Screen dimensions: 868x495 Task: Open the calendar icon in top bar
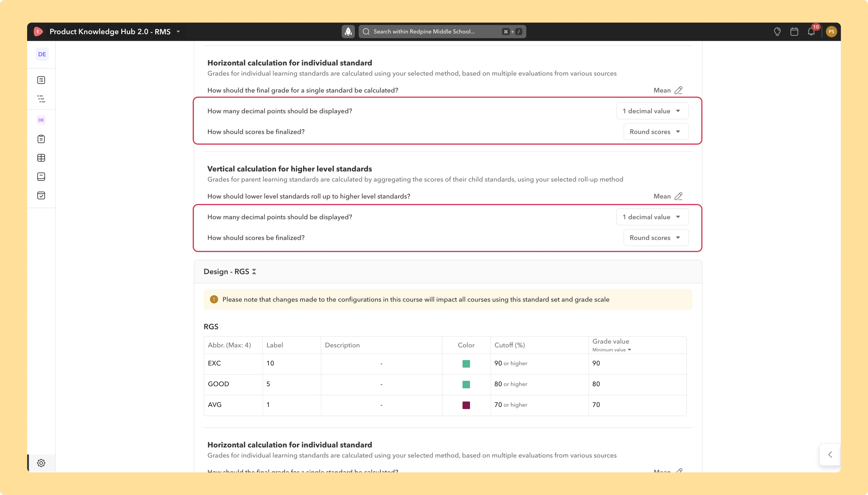coord(794,32)
